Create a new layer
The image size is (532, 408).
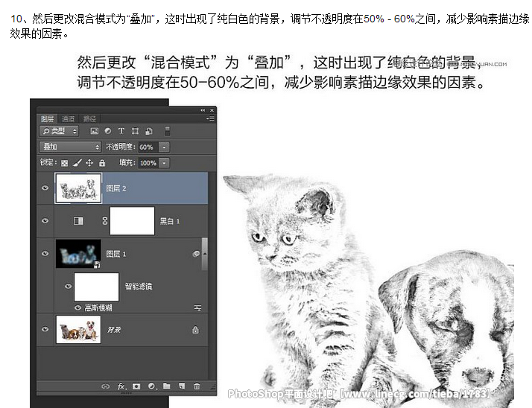point(182,386)
